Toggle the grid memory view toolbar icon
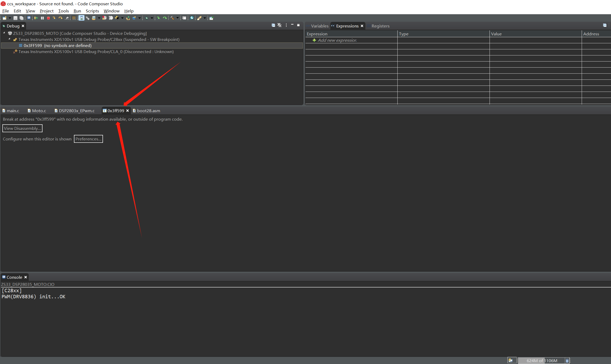 (x=74, y=18)
